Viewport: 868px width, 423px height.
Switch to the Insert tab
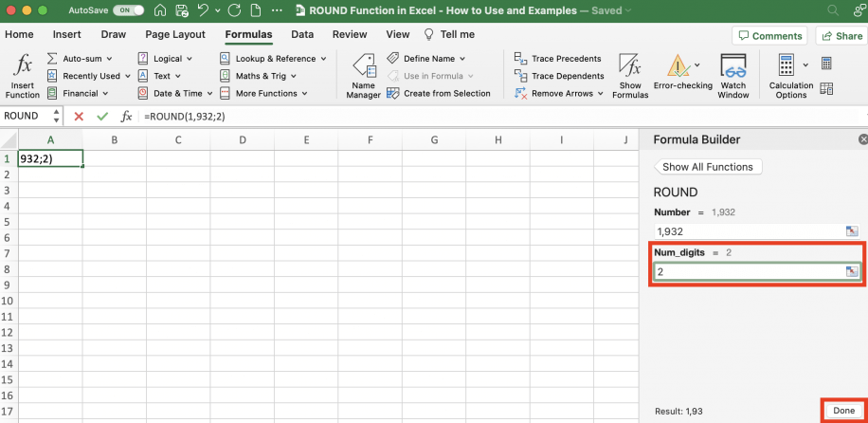coord(67,34)
